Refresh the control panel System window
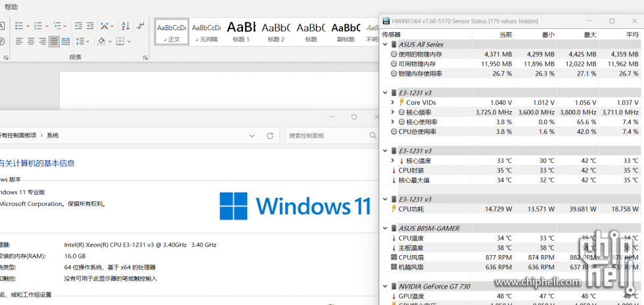This screenshot has width=644, height=305. [270, 135]
